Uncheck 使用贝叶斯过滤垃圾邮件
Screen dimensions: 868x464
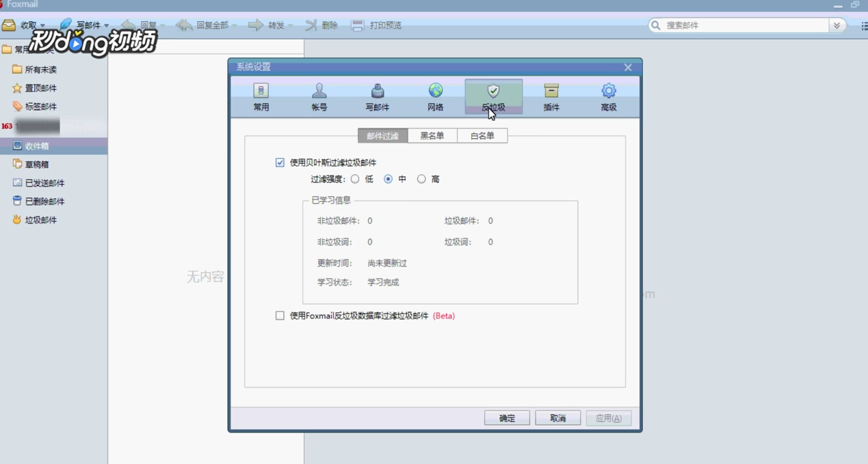tap(280, 162)
